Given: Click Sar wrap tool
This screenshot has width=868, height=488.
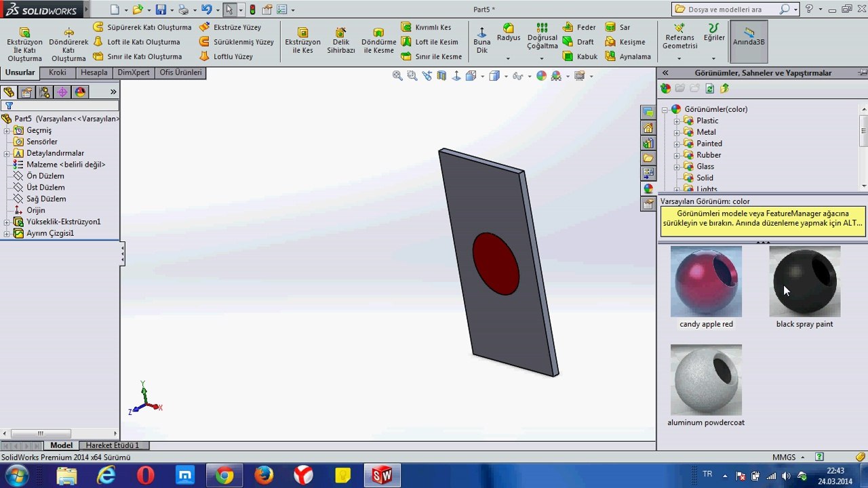Looking at the screenshot, I should point(618,27).
